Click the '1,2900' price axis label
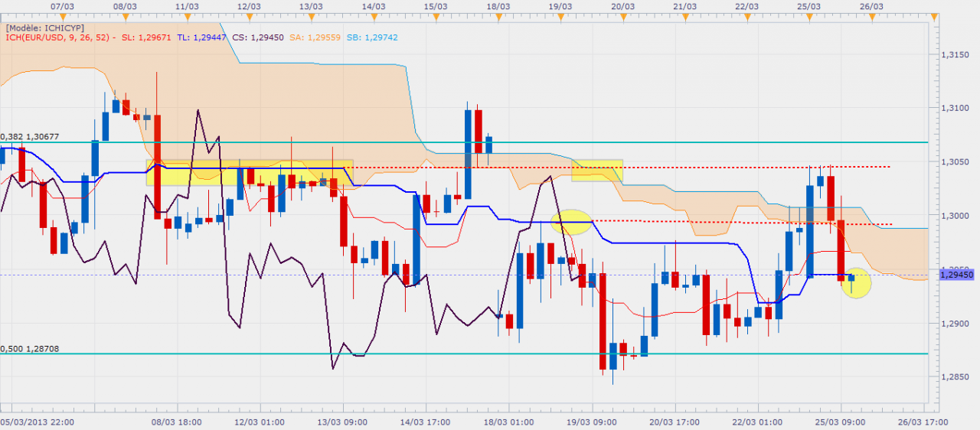The image size is (980, 430). click(955, 324)
